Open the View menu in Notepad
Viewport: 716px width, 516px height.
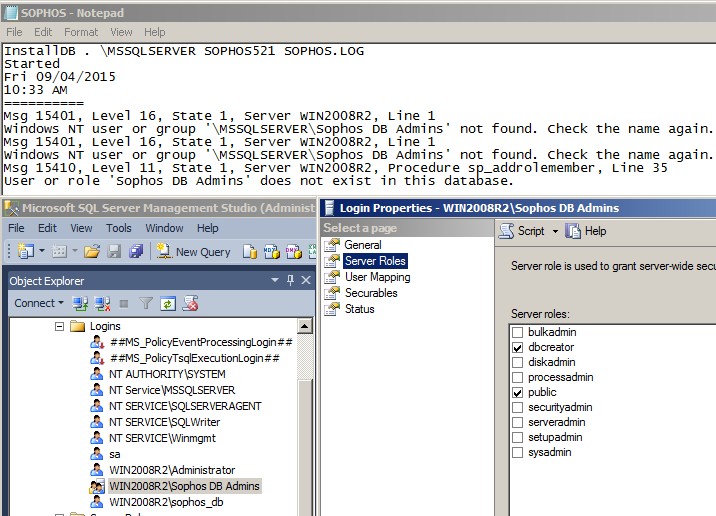click(x=121, y=32)
